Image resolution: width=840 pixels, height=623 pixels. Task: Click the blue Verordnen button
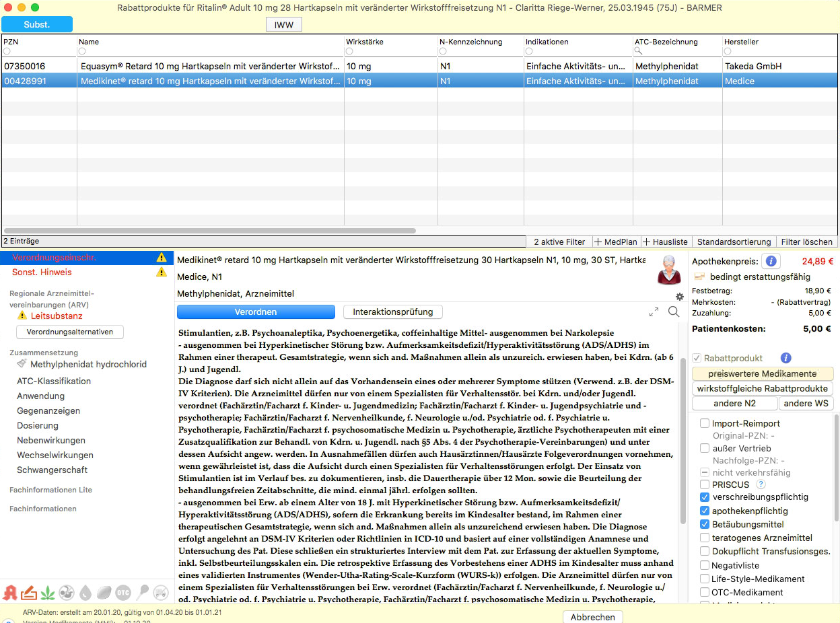coord(256,312)
